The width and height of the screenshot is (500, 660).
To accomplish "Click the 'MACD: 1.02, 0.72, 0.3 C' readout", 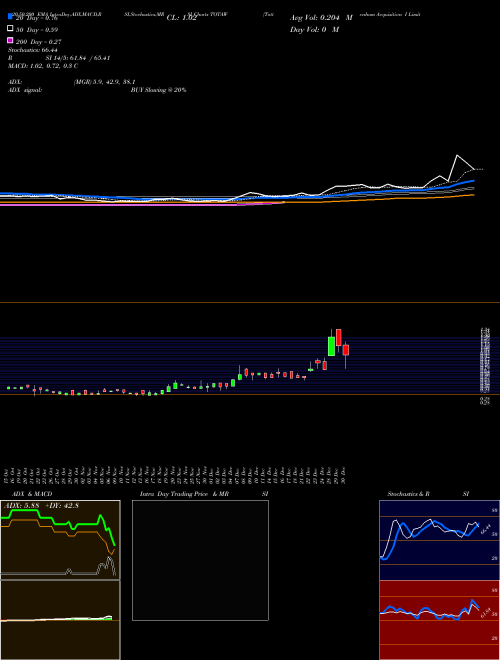I will 43,66.
